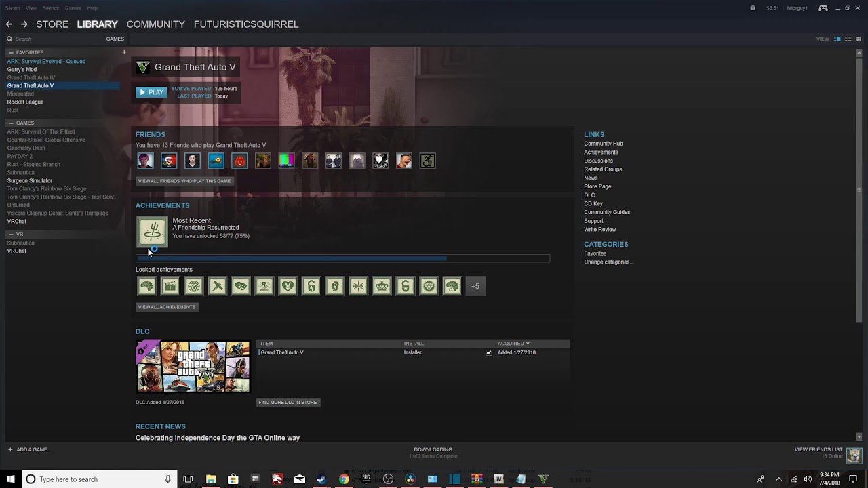The image size is (868, 488).
Task: Select Rocket League in Favorites list
Action: [25, 102]
